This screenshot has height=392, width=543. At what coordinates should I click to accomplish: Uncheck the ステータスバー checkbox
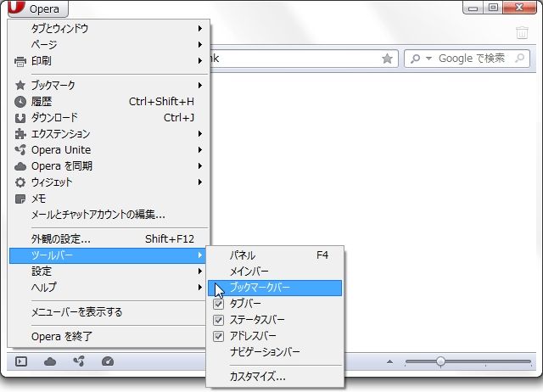219,320
